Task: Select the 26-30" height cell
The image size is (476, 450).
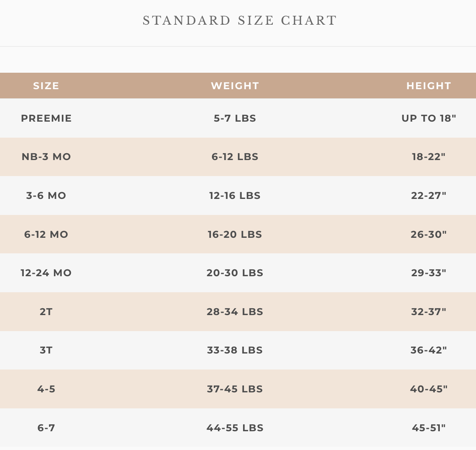Action: pos(429,235)
